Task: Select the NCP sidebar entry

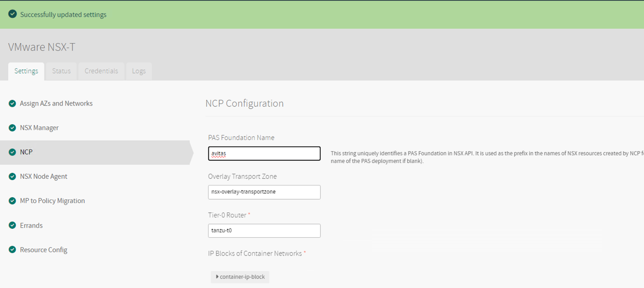Action: click(95, 152)
